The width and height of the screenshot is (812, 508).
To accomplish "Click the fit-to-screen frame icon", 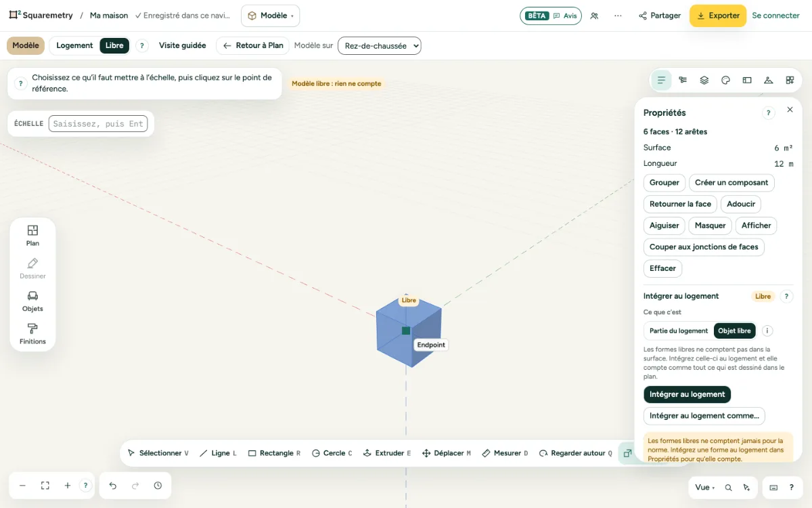I will (45, 486).
